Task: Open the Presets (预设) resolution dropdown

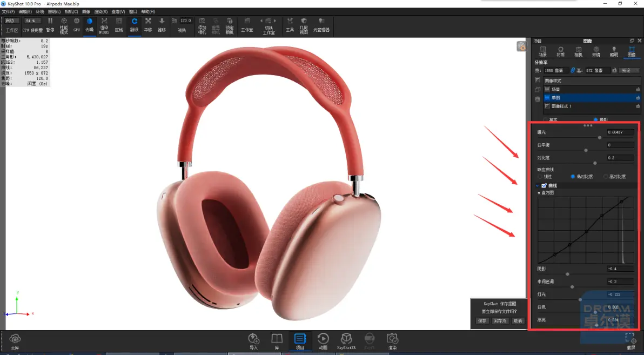Action: point(629,70)
